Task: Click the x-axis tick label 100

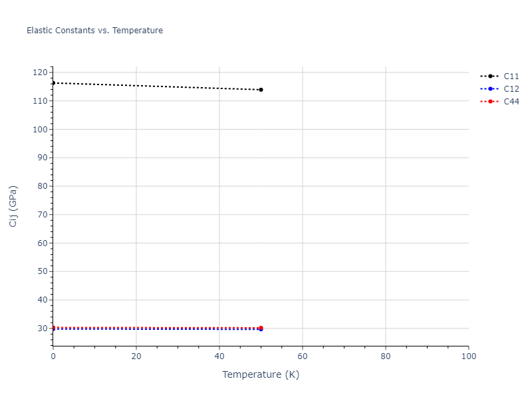Action: coord(468,356)
